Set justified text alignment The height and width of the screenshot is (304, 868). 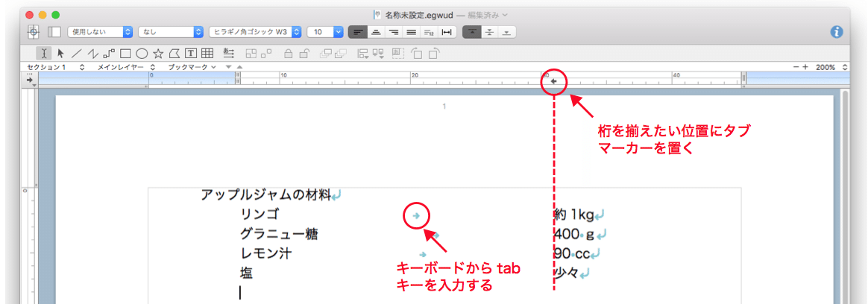pyautogui.click(x=412, y=32)
